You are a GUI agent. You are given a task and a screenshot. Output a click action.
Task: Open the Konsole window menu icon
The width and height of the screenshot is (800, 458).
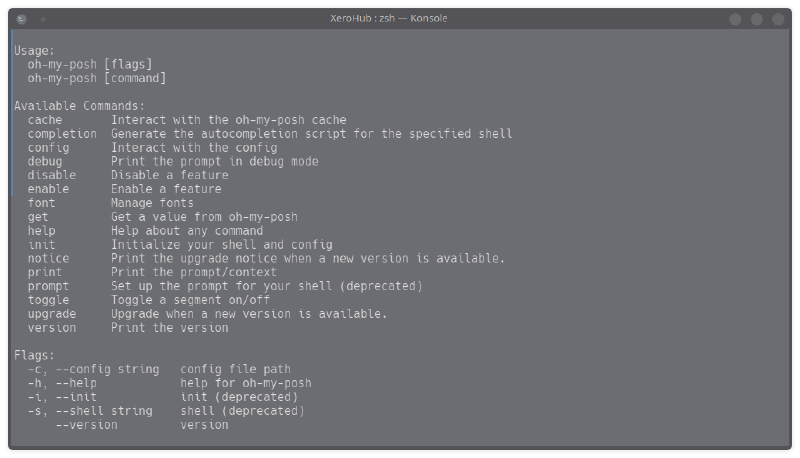22,18
